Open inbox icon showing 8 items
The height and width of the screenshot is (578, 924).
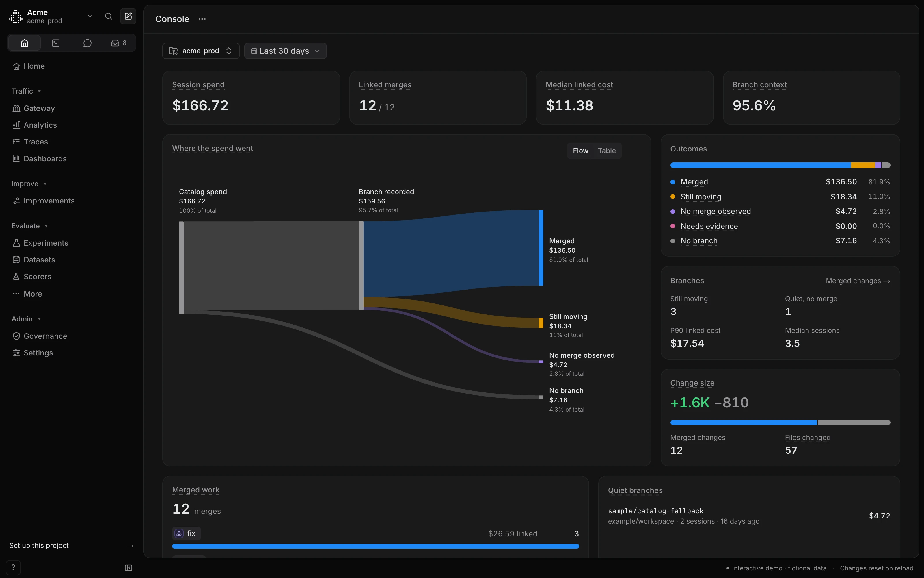pyautogui.click(x=119, y=43)
